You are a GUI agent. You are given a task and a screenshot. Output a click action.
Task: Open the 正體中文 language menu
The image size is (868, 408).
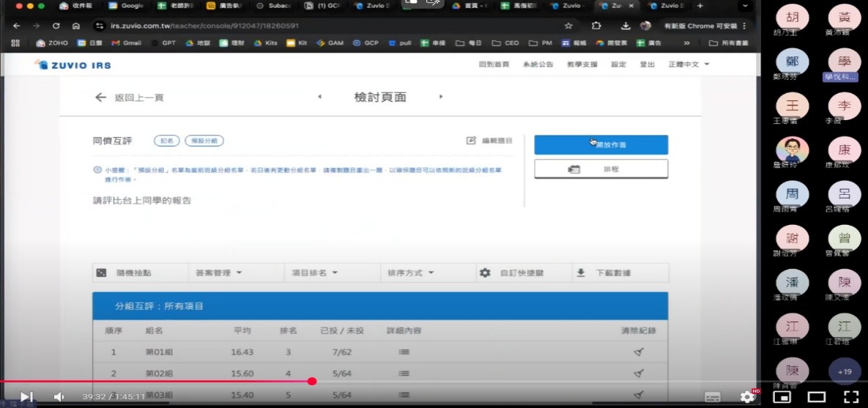click(x=689, y=64)
